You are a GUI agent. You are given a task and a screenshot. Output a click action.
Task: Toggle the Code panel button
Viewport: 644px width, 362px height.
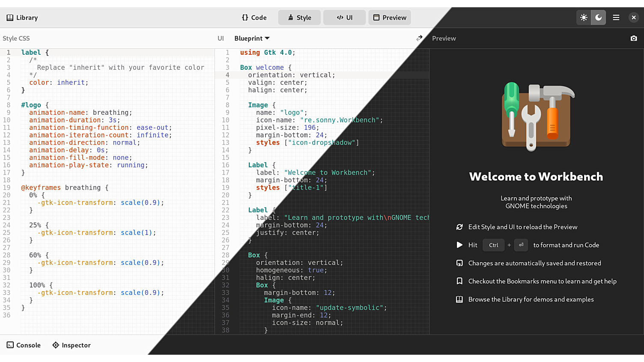click(x=254, y=18)
